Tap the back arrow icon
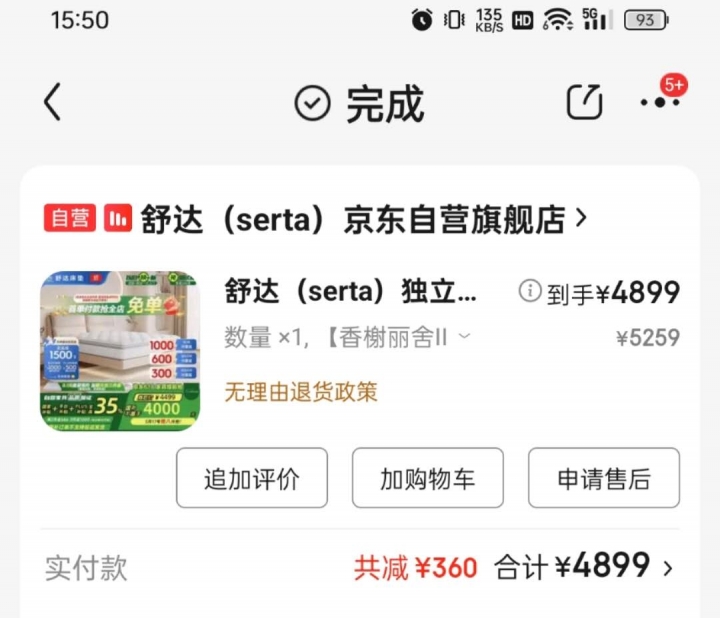 pyautogui.click(x=52, y=102)
